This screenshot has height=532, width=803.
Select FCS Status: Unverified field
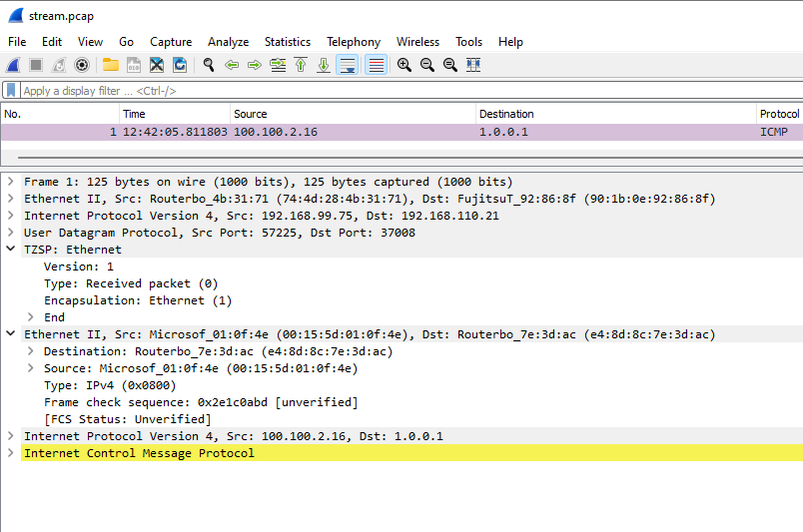click(128, 419)
